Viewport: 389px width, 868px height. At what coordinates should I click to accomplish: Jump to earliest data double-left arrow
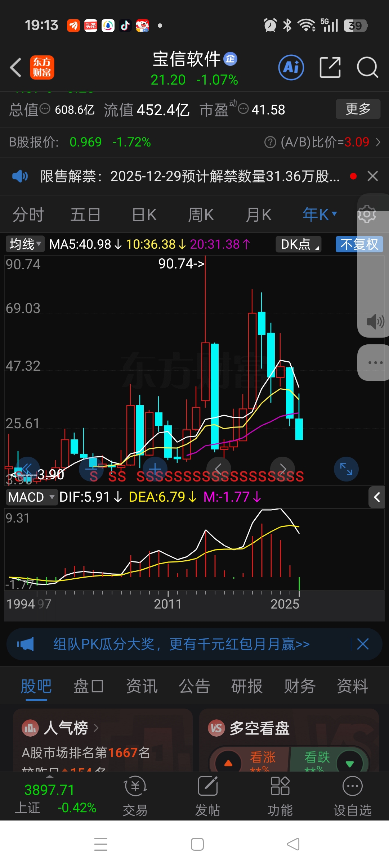(x=27, y=469)
